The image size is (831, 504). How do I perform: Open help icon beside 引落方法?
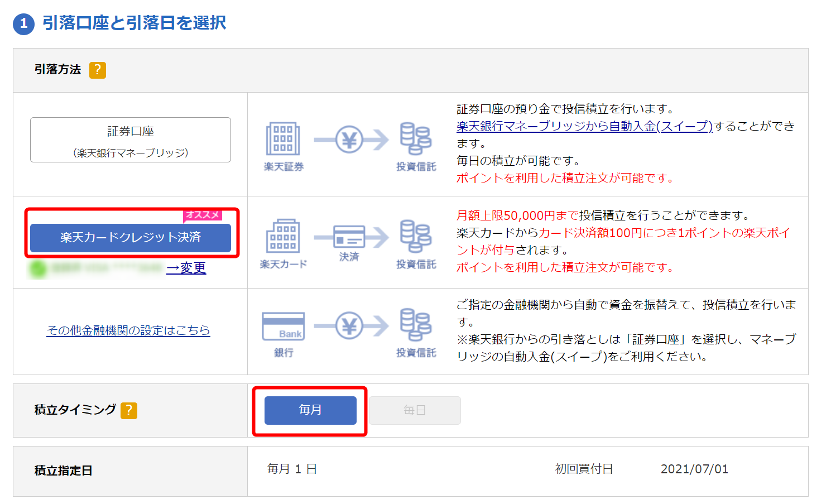coord(98,70)
